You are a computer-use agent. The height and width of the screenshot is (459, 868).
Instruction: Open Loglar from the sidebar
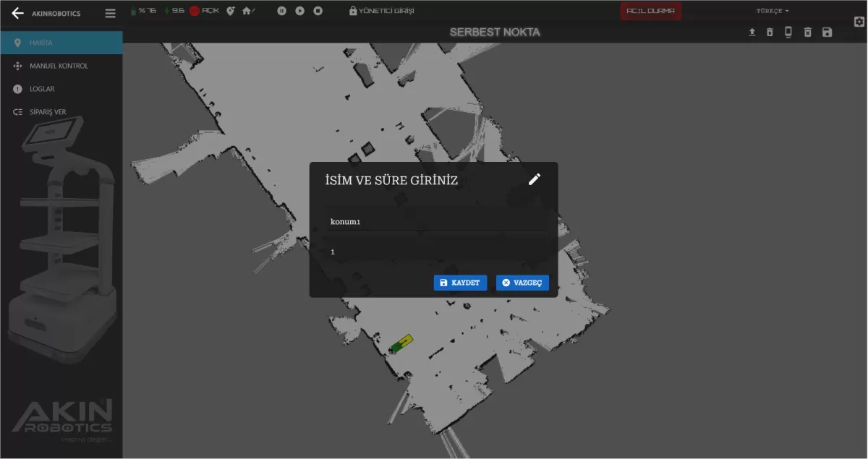42,89
